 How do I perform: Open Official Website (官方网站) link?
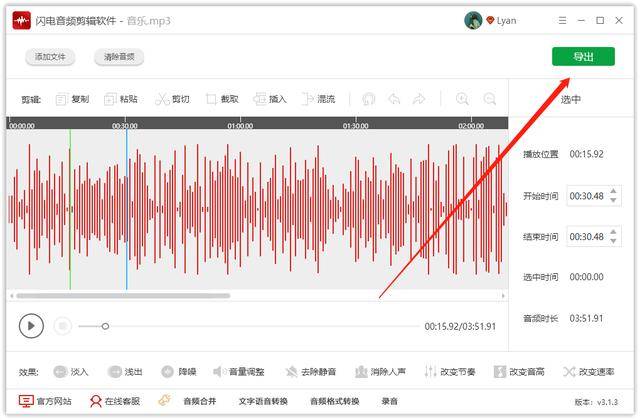(x=45, y=401)
